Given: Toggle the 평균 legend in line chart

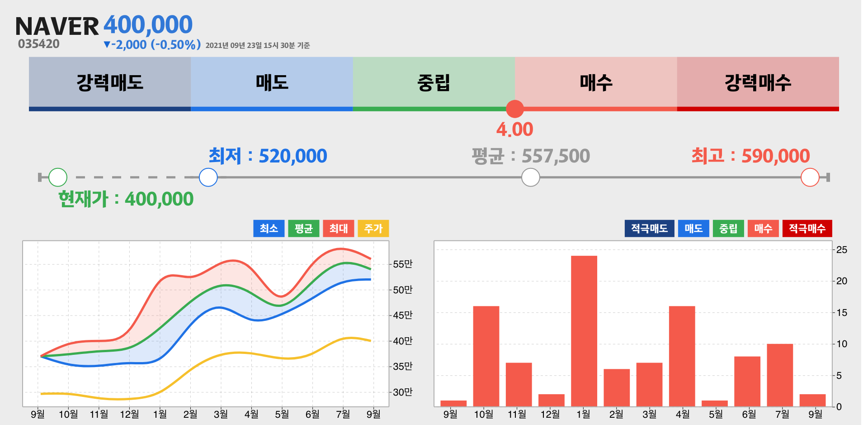Looking at the screenshot, I should pyautogui.click(x=304, y=229).
